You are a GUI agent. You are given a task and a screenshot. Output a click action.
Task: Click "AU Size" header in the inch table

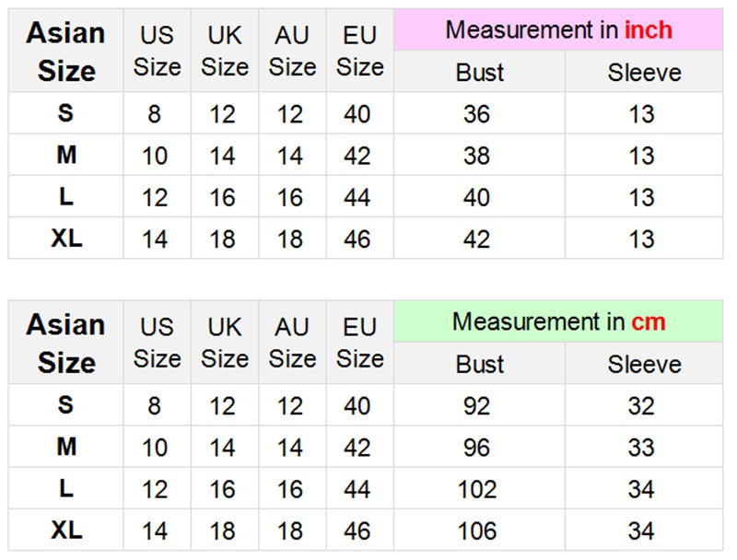point(292,52)
